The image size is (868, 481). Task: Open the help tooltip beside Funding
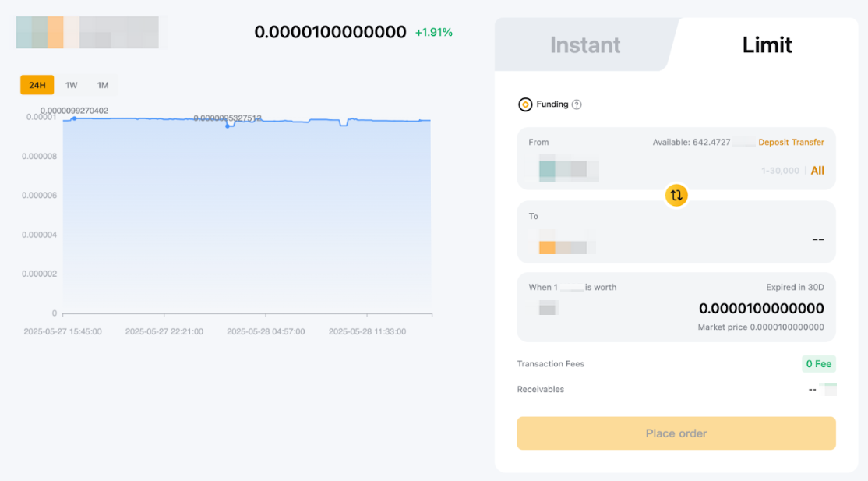tap(577, 104)
